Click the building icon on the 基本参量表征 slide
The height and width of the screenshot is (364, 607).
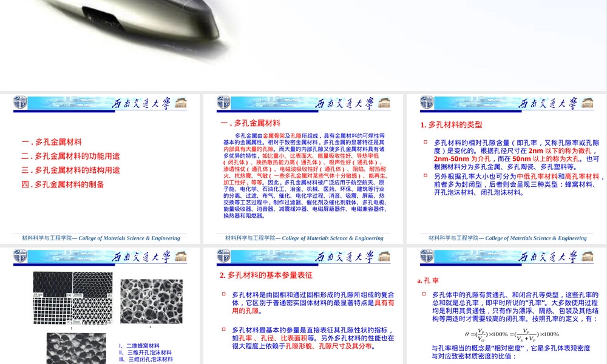pos(384,257)
